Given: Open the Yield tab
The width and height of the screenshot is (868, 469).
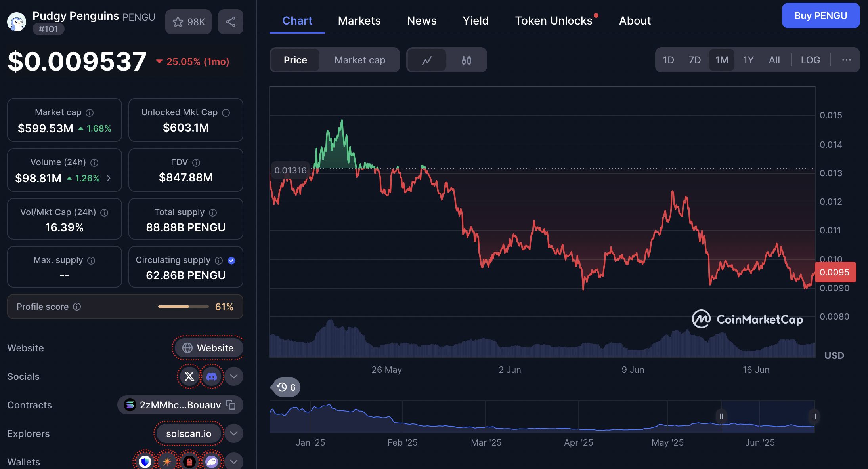Looking at the screenshot, I should (x=476, y=21).
